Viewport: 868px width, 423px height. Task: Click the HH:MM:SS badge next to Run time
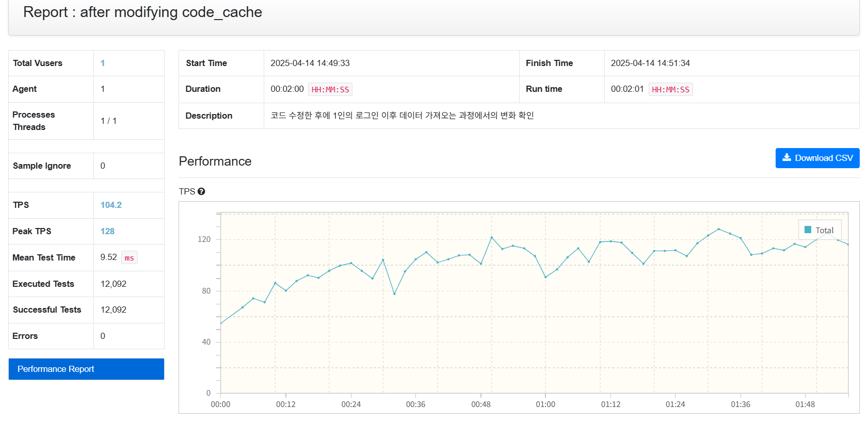670,89
